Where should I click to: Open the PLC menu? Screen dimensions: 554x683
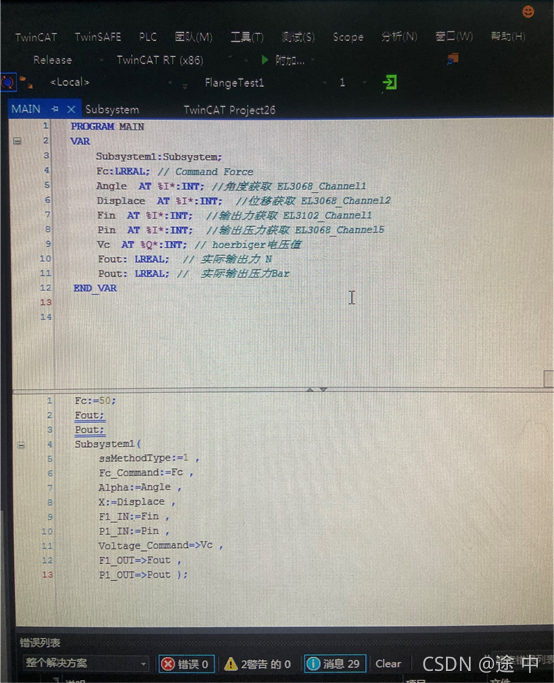[x=148, y=37]
